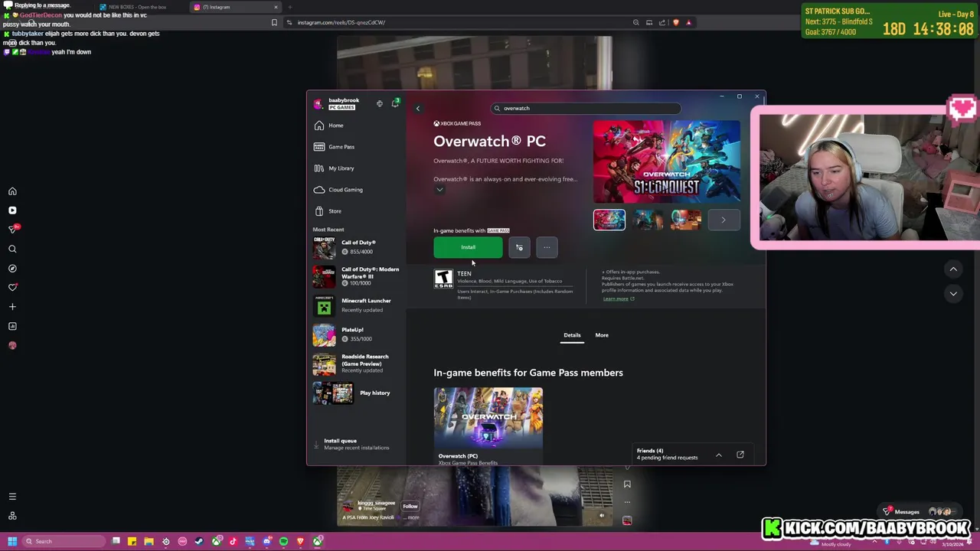Open Instagram home icon in left rail
This screenshot has width=980, height=551.
point(12,191)
